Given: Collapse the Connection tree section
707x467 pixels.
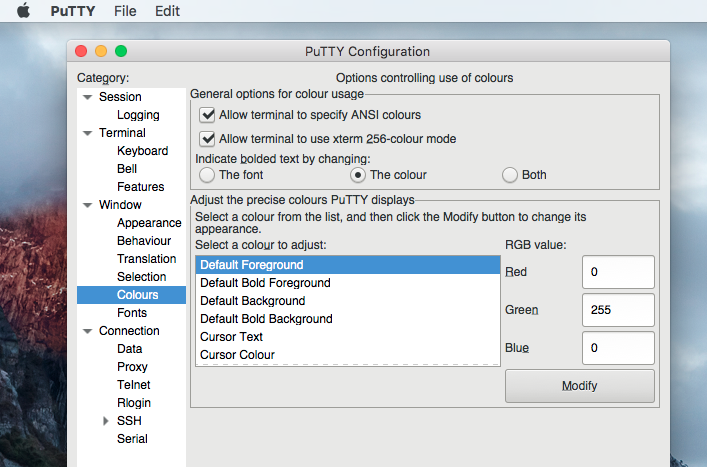Looking at the screenshot, I should coord(88,331).
